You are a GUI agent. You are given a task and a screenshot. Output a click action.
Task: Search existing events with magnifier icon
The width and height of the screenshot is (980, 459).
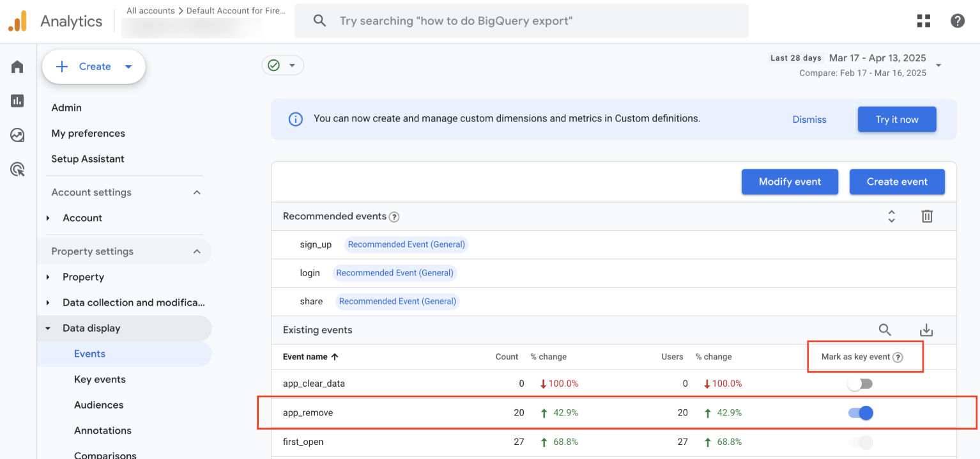(x=885, y=330)
